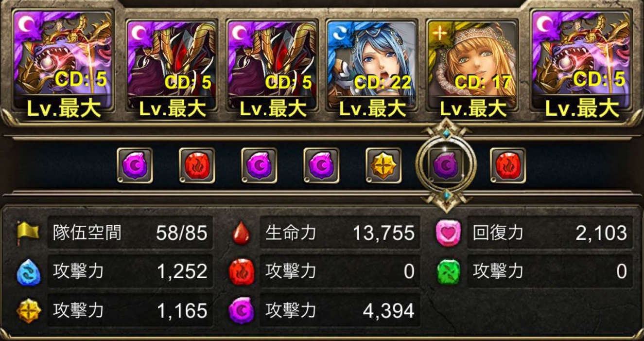
Task: Tap the fourth runestone, purple dark
Action: (x=321, y=165)
